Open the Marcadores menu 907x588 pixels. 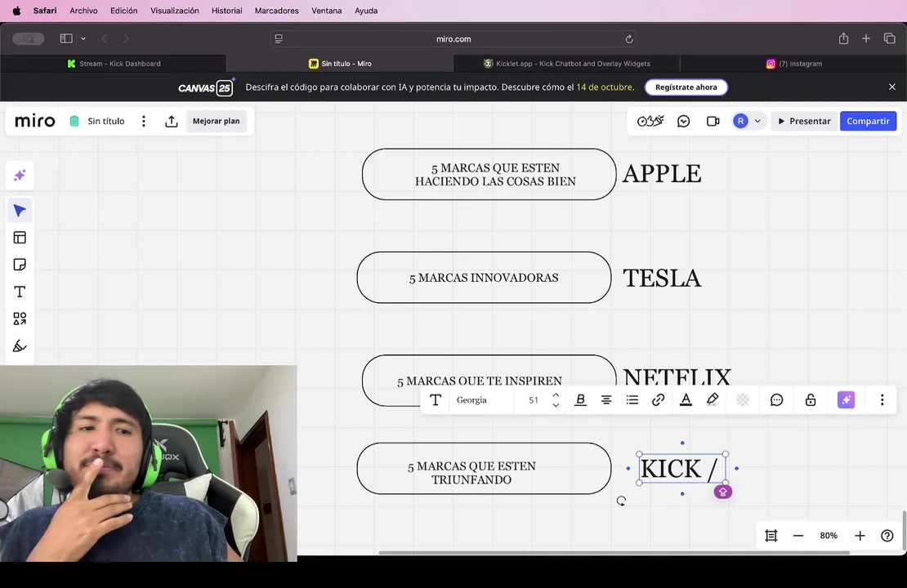point(276,11)
